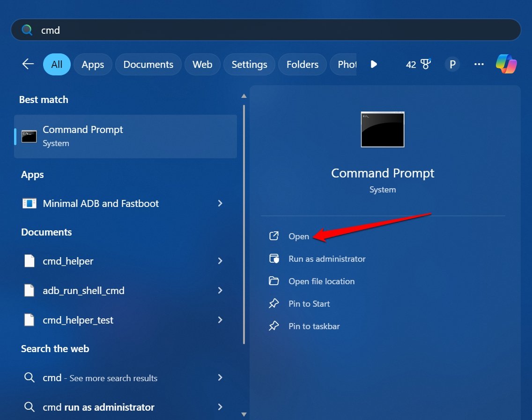The width and height of the screenshot is (532, 420).
Task: Click the Run as administrator shield icon
Action: pos(274,258)
